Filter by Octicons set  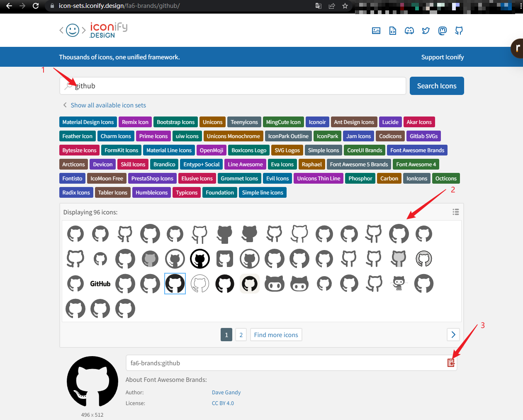446,178
